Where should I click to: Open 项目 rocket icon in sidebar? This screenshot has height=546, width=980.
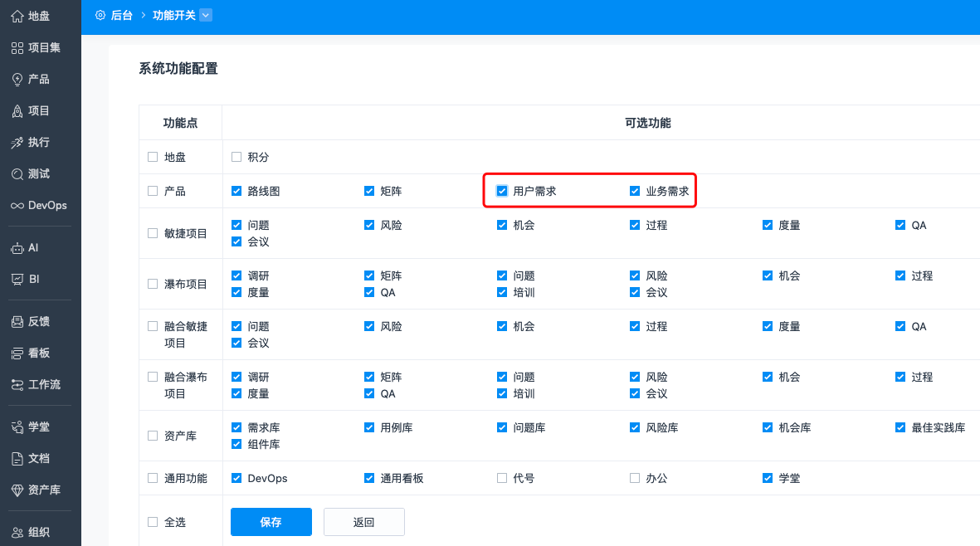pos(17,110)
